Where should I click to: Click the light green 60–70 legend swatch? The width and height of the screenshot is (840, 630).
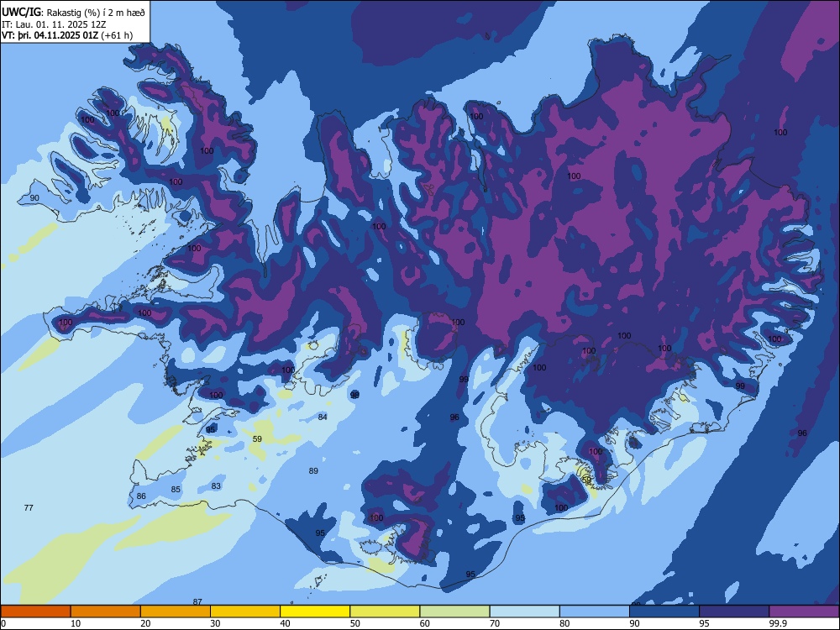pyautogui.click(x=454, y=612)
